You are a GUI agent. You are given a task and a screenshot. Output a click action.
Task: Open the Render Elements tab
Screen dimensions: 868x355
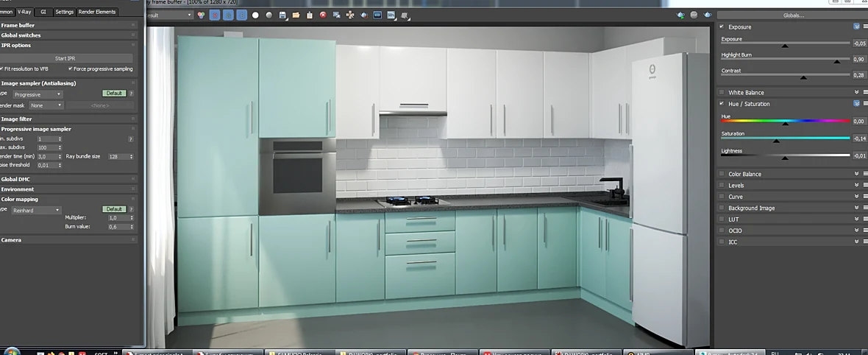[97, 12]
